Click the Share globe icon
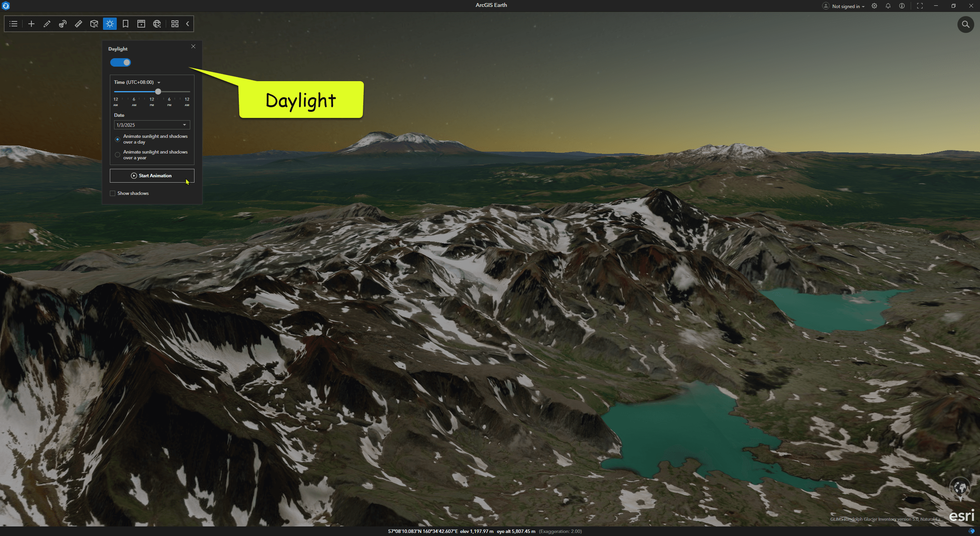This screenshot has height=536, width=980. pyautogui.click(x=157, y=24)
